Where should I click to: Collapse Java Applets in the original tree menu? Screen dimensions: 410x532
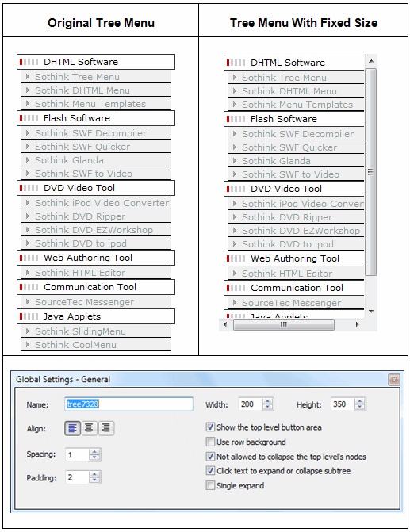[x=96, y=316]
